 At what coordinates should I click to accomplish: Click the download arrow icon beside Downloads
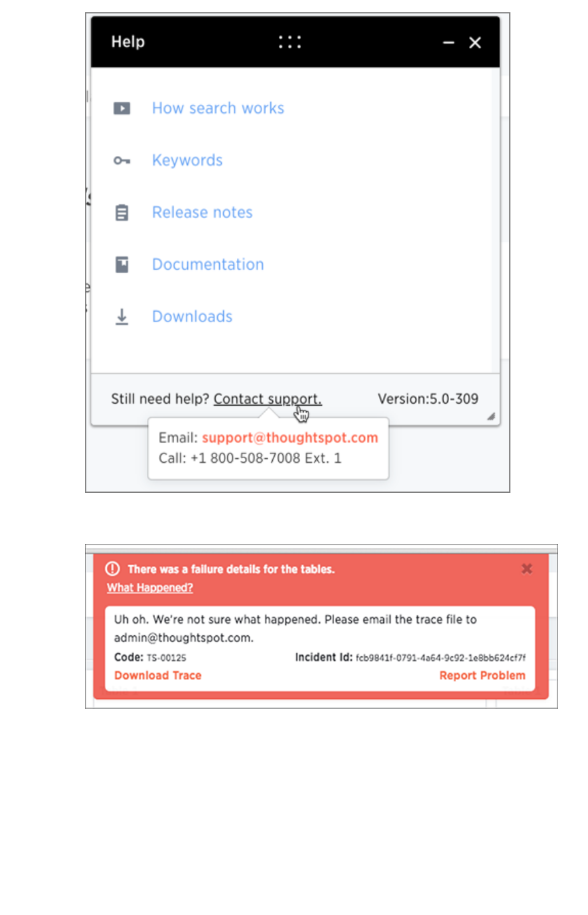click(x=122, y=317)
